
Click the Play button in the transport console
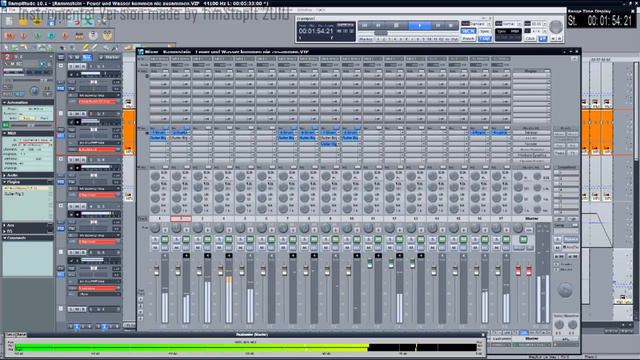point(419,26)
